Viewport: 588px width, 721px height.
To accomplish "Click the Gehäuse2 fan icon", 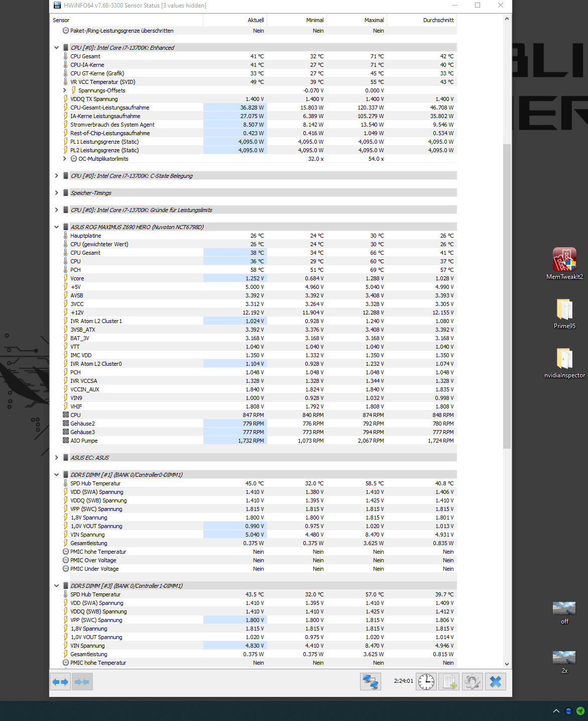I will coord(66,424).
